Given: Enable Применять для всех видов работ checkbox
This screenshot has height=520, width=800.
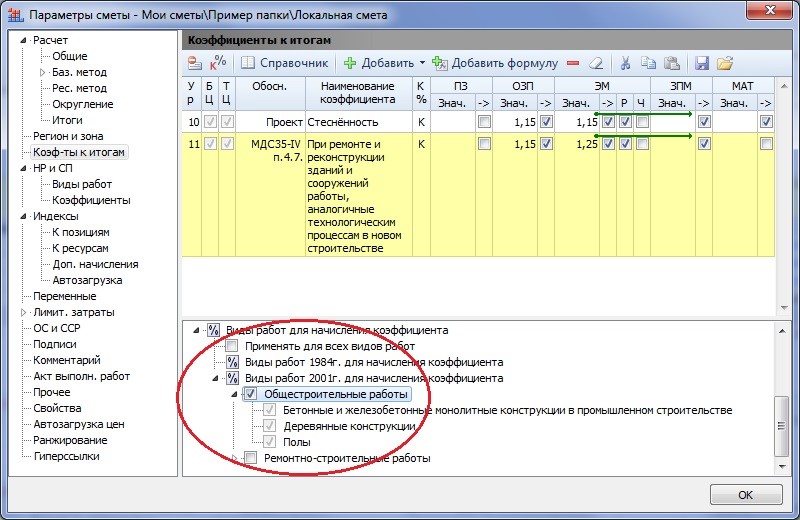Looking at the screenshot, I should tap(232, 346).
